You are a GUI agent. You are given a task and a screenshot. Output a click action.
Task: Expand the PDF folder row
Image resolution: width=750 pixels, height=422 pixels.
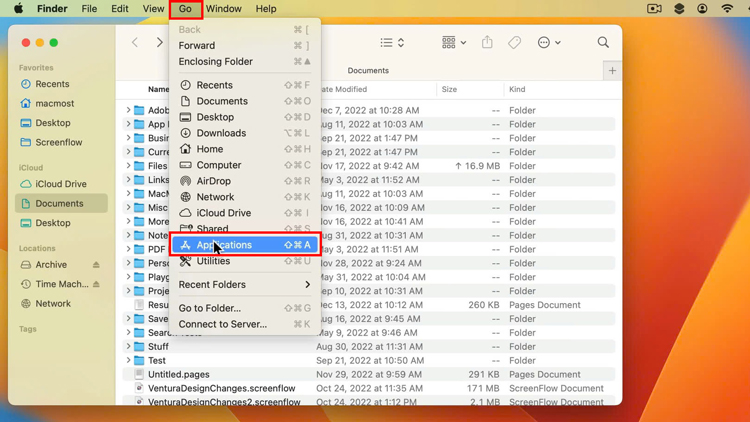coord(128,249)
